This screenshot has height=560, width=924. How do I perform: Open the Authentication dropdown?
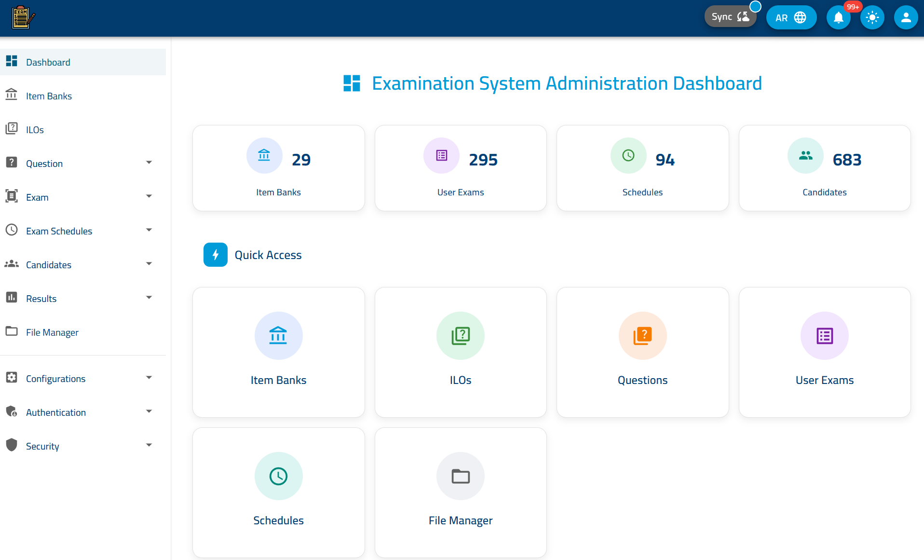tap(149, 411)
